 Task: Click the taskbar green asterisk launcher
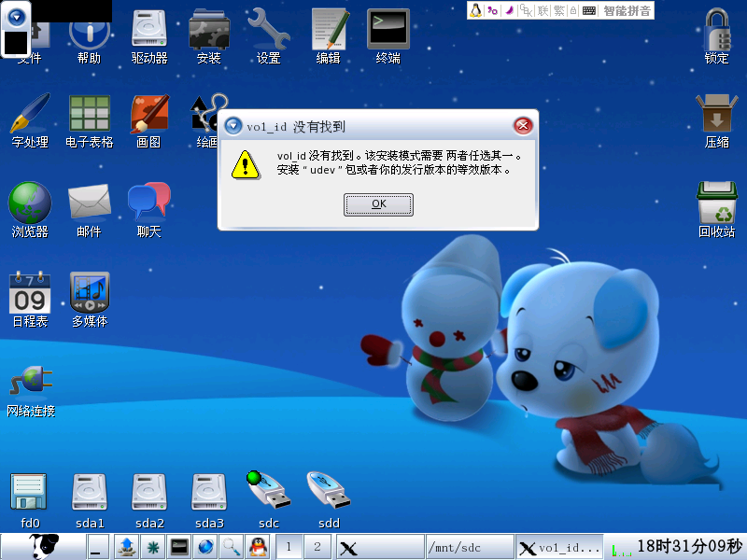tap(153, 547)
